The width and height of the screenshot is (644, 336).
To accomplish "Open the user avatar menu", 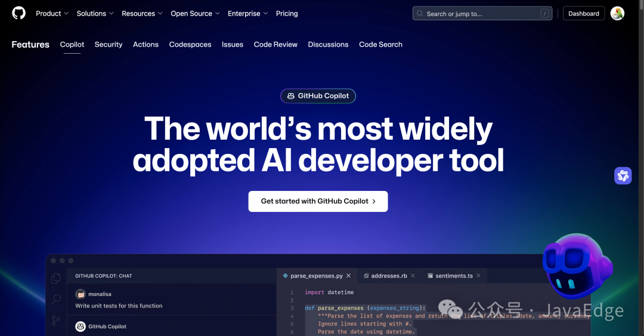I will tap(617, 14).
